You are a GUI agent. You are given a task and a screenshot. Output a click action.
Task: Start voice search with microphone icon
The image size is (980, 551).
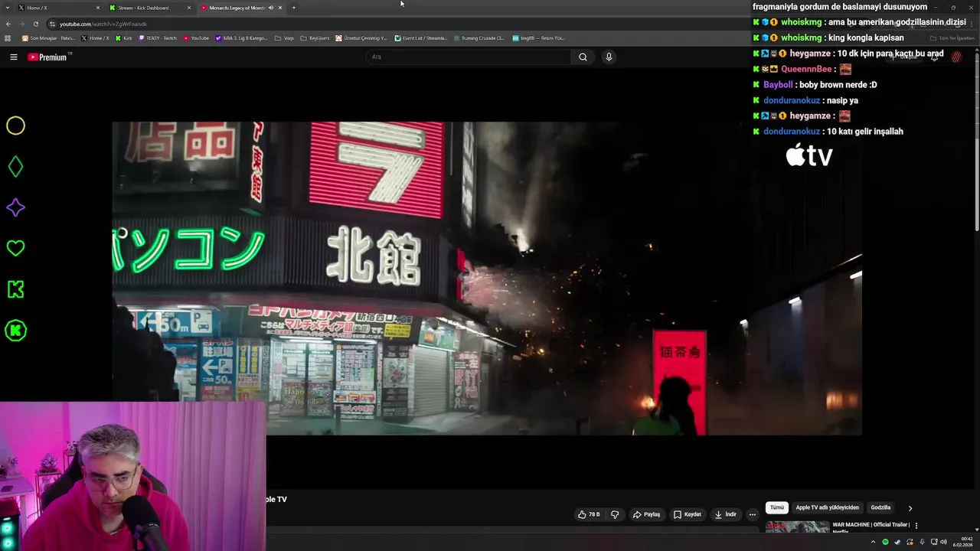pyautogui.click(x=609, y=57)
